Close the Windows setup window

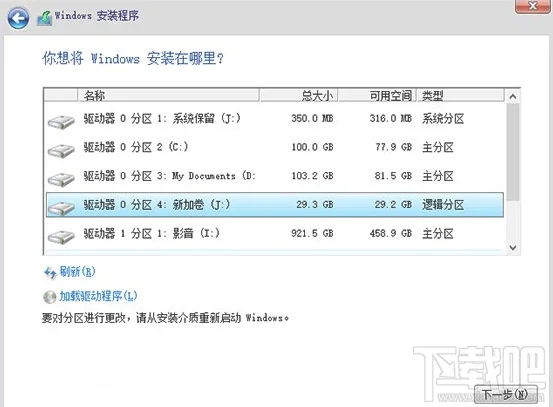coord(533,6)
